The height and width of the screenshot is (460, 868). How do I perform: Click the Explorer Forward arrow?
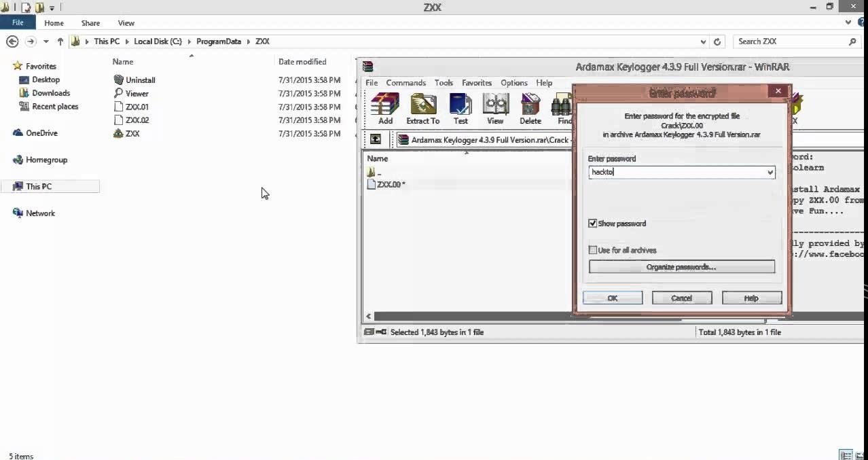31,41
